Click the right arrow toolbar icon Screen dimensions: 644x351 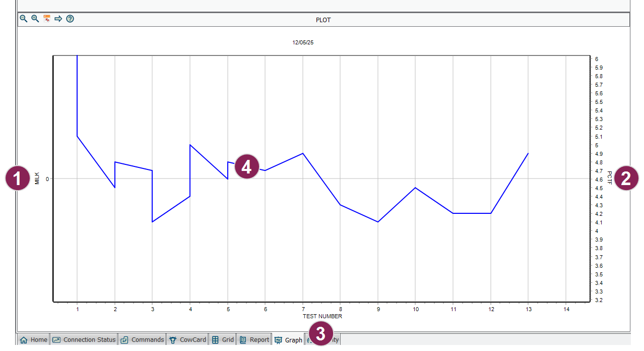[x=58, y=19]
